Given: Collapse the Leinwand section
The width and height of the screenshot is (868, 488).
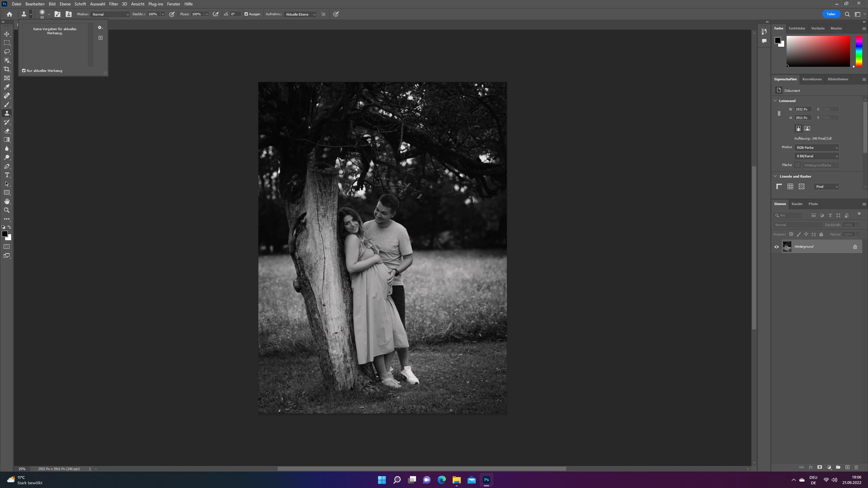Looking at the screenshot, I should coord(775,101).
